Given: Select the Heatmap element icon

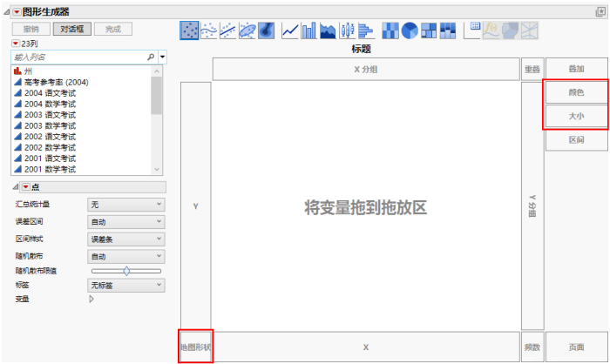Looking at the screenshot, I should coord(390,30).
